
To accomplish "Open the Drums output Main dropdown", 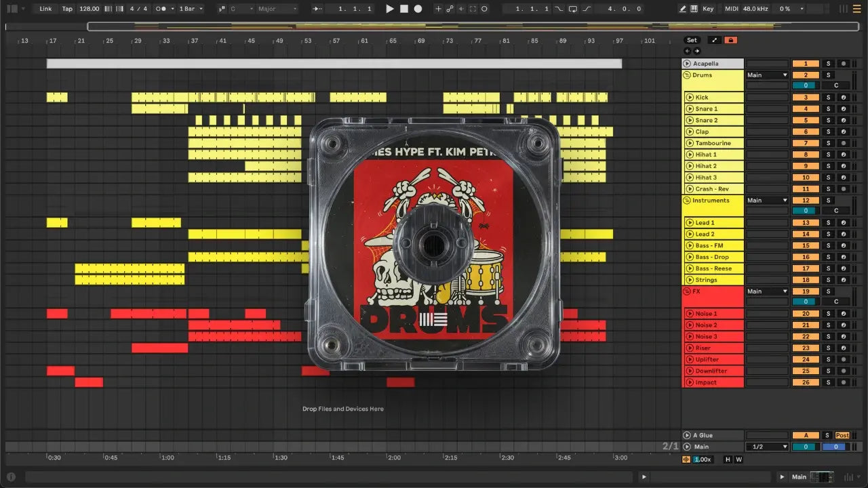I will (x=767, y=75).
